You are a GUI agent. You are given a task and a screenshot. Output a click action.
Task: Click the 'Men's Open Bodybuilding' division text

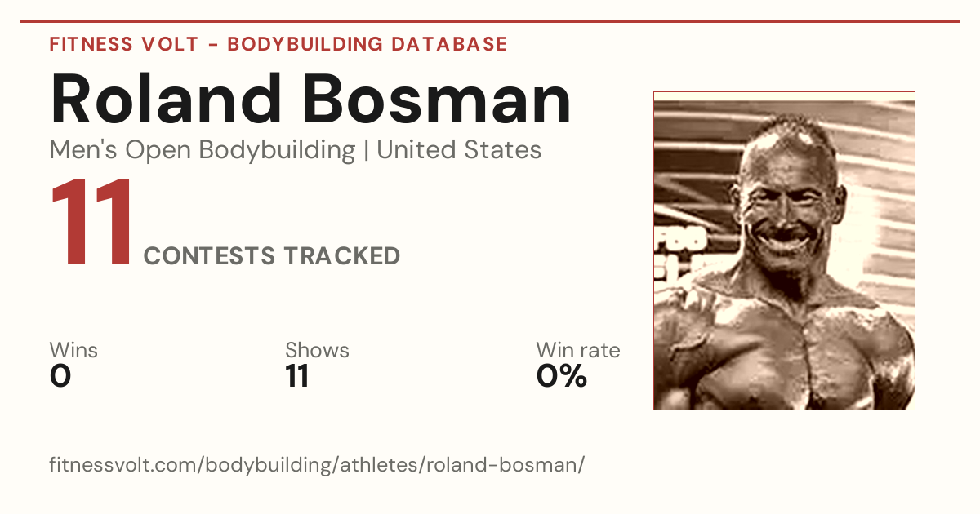pyautogui.click(x=203, y=150)
